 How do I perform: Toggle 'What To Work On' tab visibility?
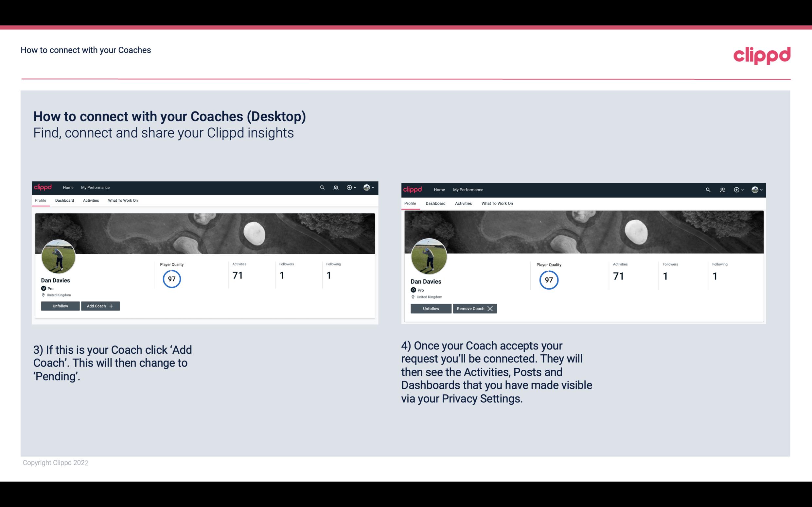click(x=123, y=200)
